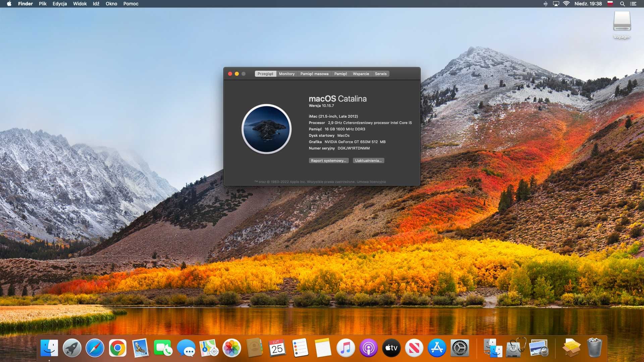Click iMac (21.5-inch, Late 2012) text
Image resolution: width=644 pixels, height=362 pixels.
(333, 116)
